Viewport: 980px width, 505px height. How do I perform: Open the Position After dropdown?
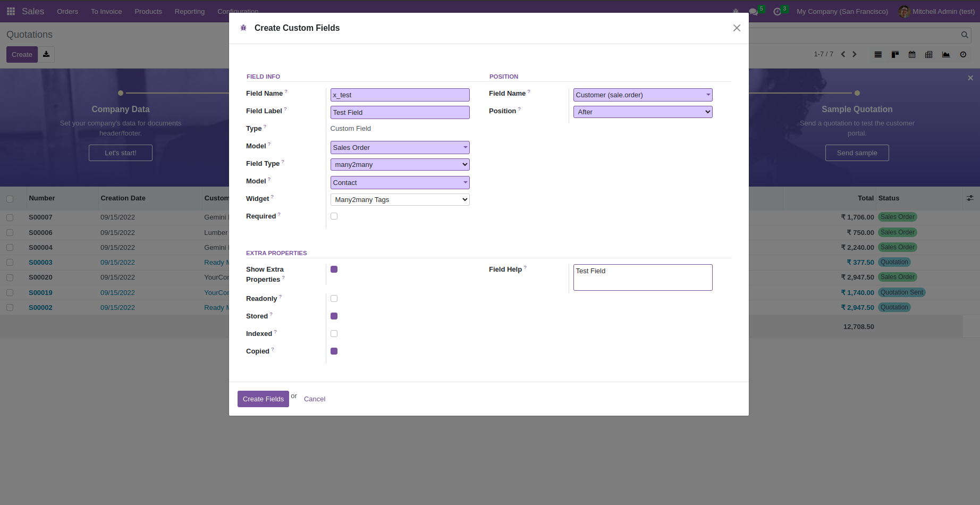(x=643, y=112)
